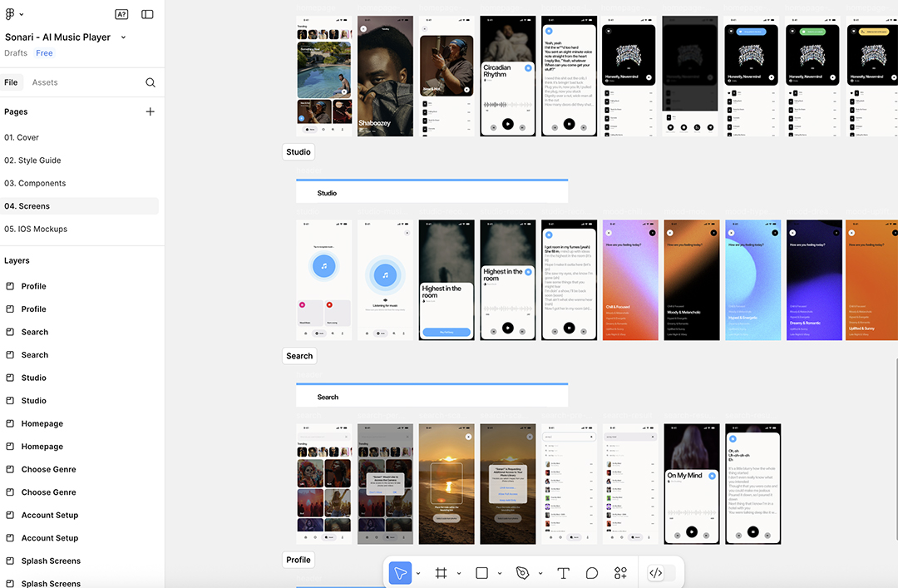Open the Figma main menu logo

coord(11,14)
